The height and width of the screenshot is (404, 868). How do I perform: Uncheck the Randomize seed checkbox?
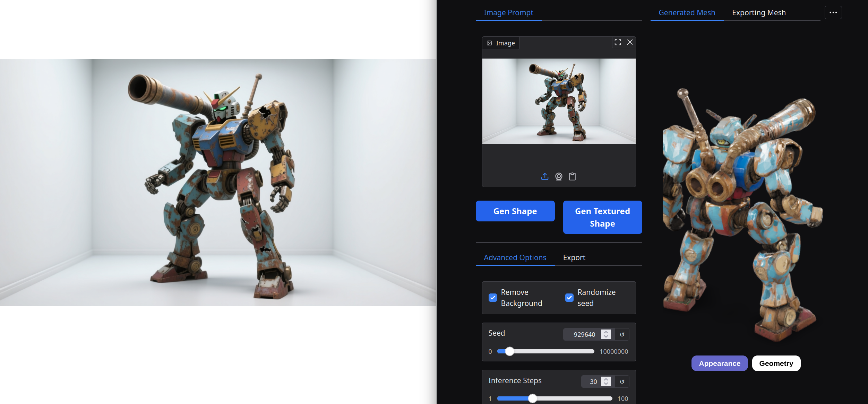[569, 298]
